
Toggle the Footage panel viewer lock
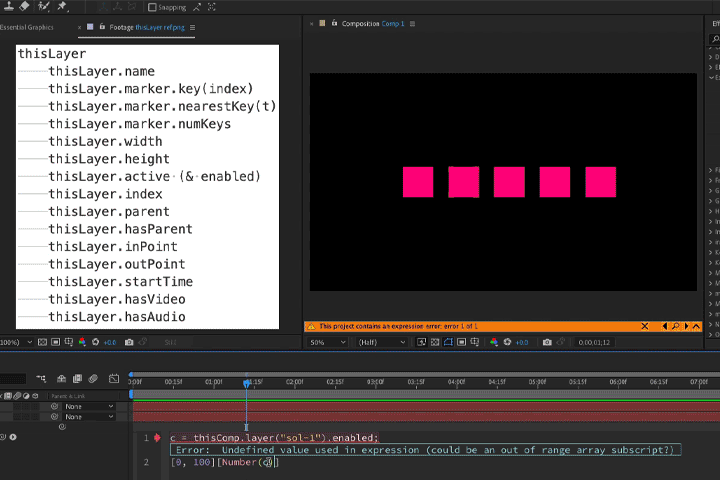102,27
